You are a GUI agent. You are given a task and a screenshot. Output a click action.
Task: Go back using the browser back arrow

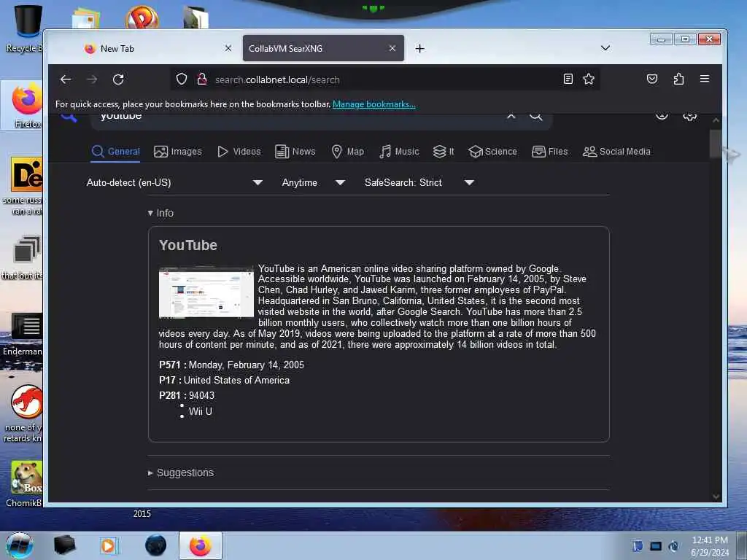[66, 79]
